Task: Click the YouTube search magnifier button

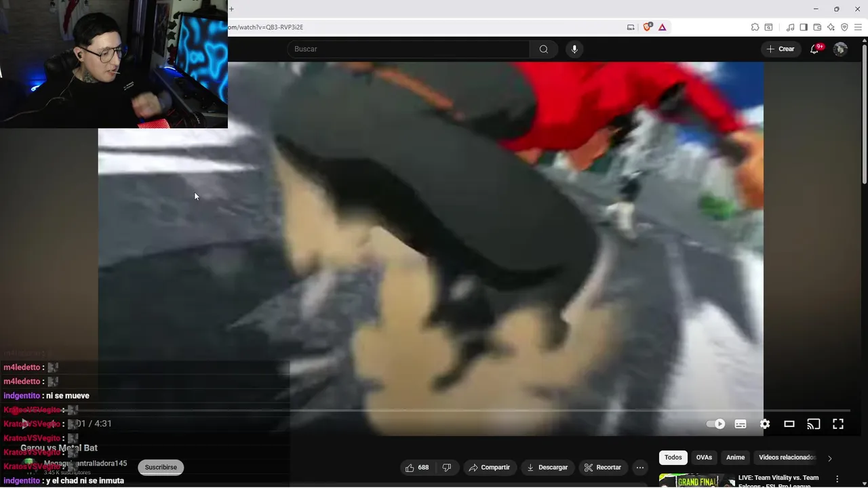Action: tap(543, 49)
